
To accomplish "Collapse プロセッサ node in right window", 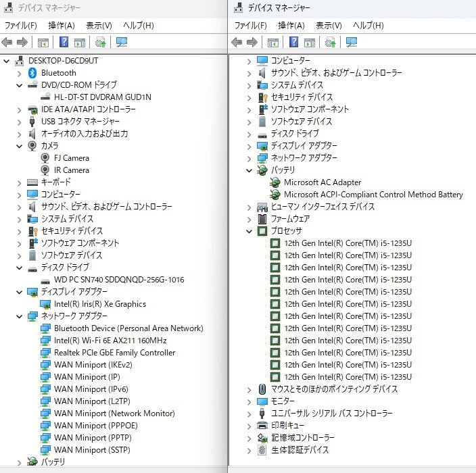I will click(x=249, y=232).
